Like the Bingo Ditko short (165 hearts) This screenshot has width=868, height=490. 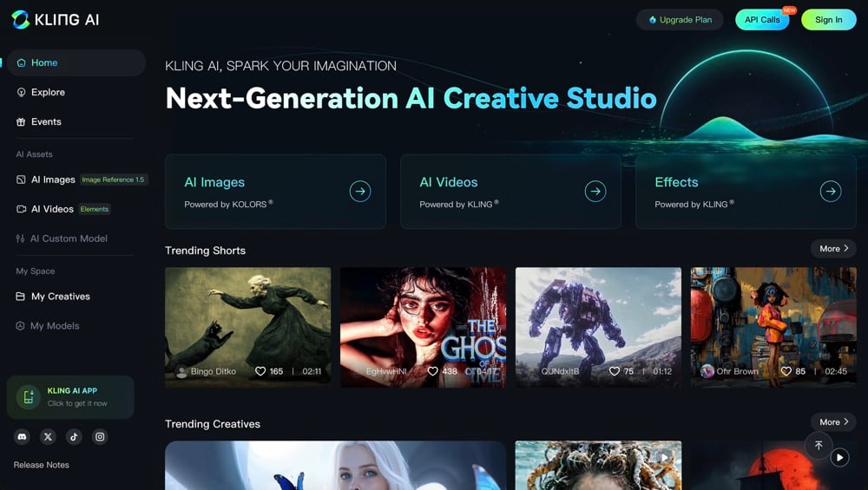(x=260, y=371)
